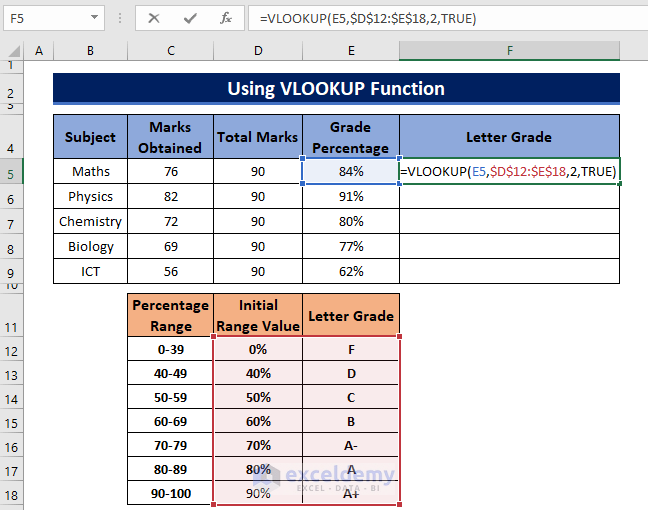Viewport: 648px width, 510px height.
Task: Select column D header
Action: (x=258, y=51)
